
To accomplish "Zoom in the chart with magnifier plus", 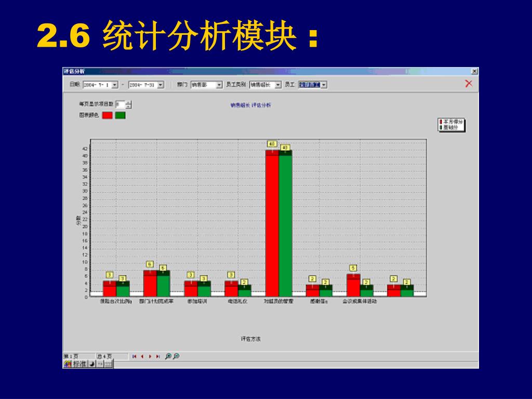I will tap(168, 356).
